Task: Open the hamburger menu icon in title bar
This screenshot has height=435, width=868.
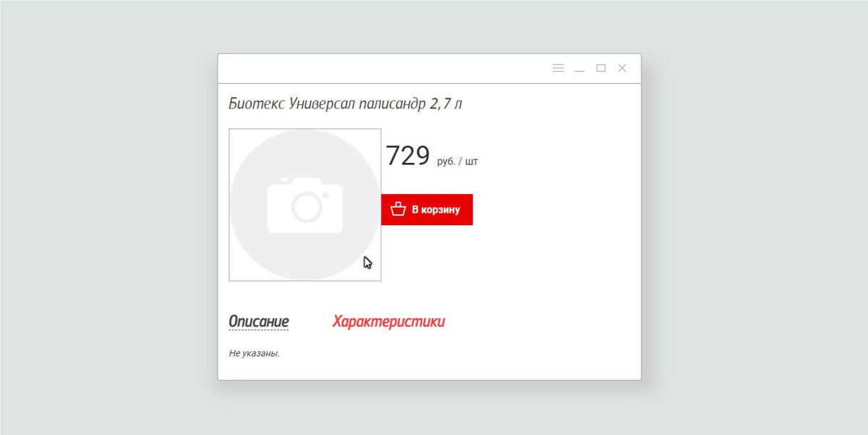Action: [x=558, y=68]
